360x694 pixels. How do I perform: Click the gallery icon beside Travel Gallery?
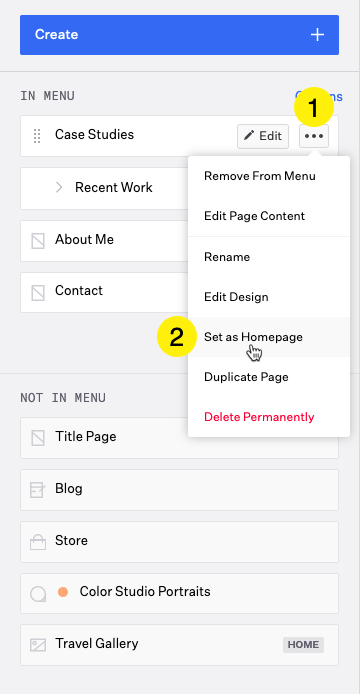[38, 645]
